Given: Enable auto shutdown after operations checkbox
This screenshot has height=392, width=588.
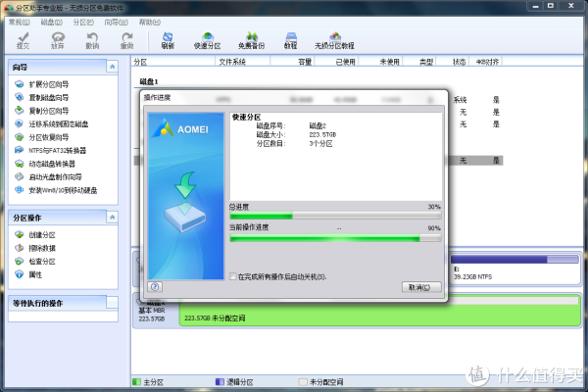Looking at the screenshot, I should [233, 276].
